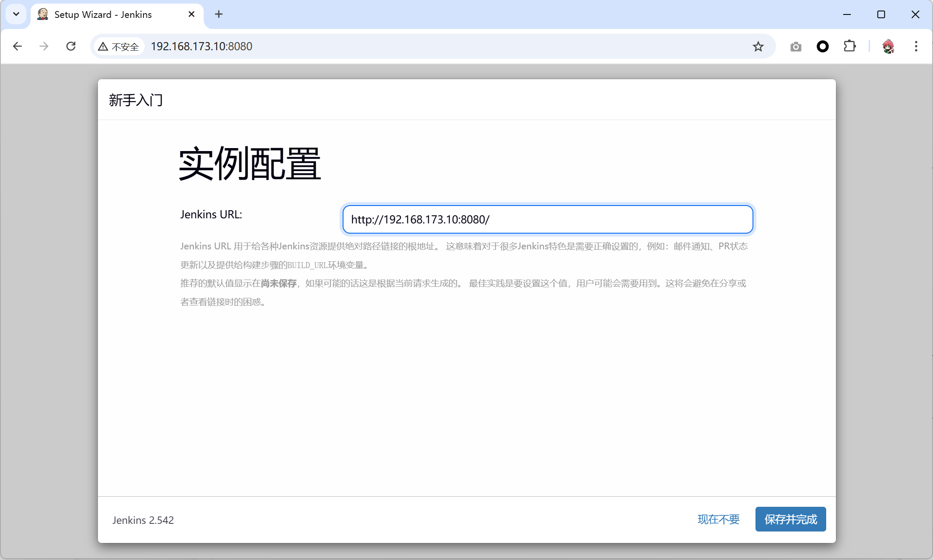933x560 pixels.
Task: Open a new browser tab
Action: point(219,14)
